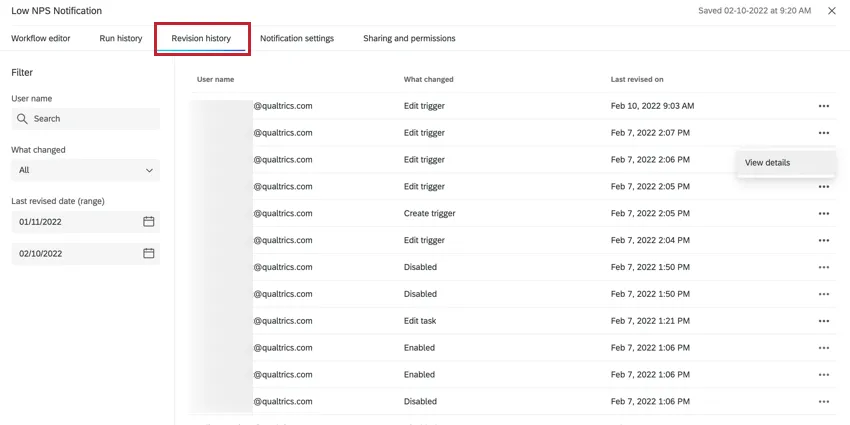Switch to the Workflow editor tab
The width and height of the screenshot is (850, 425).
(41, 39)
